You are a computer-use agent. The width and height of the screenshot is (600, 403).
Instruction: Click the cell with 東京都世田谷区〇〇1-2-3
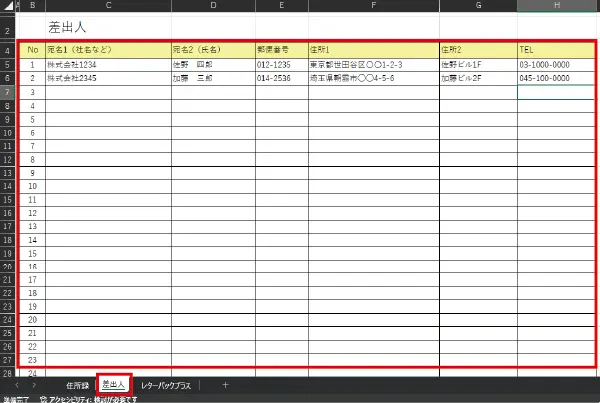click(x=372, y=64)
